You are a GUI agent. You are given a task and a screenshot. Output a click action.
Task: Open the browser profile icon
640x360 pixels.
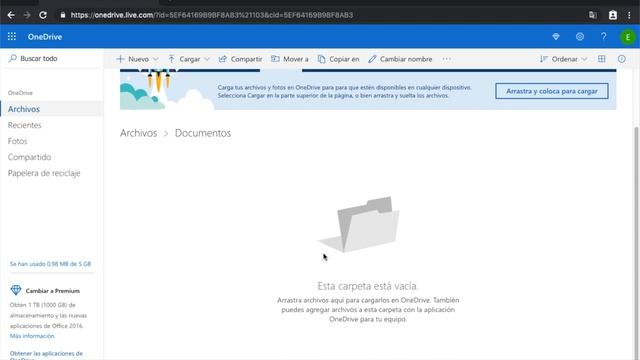(x=613, y=15)
